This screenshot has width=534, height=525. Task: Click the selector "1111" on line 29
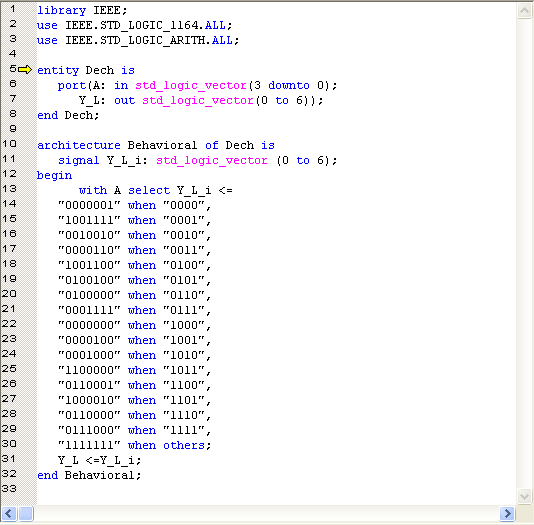(184, 430)
